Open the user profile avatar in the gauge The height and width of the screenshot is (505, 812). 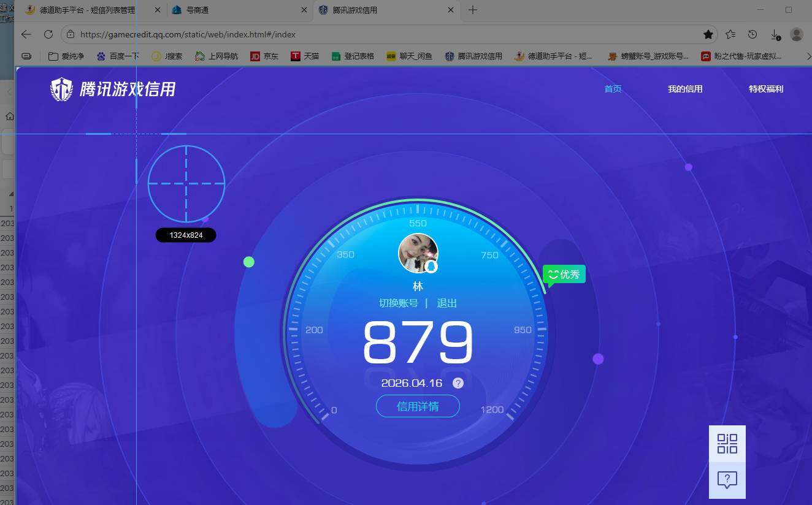(418, 253)
